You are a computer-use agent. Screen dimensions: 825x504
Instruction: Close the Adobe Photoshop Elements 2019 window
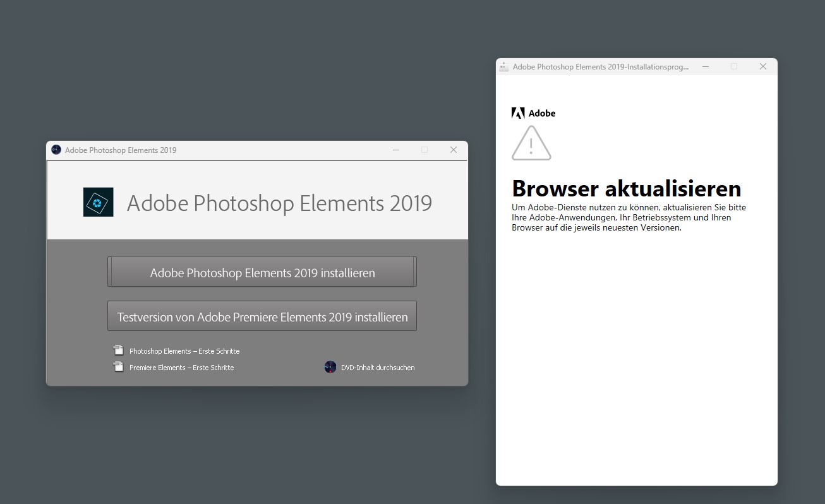[x=453, y=150]
